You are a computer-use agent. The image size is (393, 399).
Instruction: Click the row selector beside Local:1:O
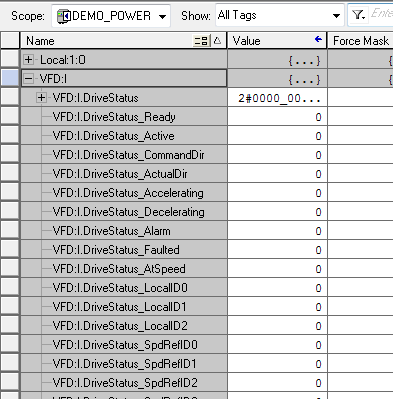10,60
